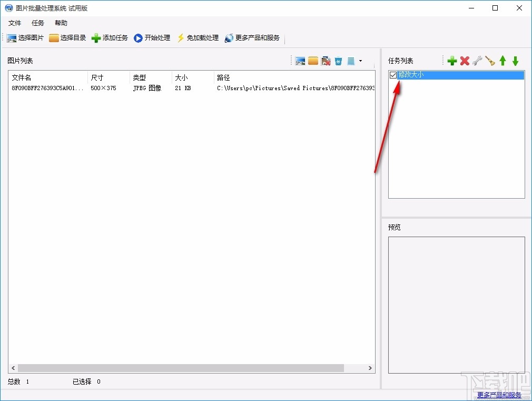
Task: Click the yellow folder icon to add a directory
Action: [313, 61]
